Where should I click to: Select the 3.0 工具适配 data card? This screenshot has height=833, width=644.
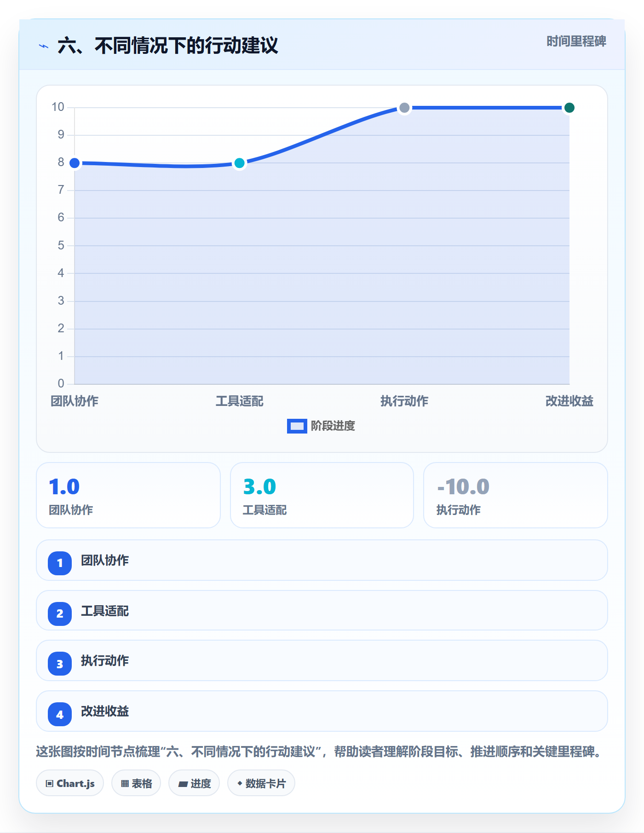point(322,495)
